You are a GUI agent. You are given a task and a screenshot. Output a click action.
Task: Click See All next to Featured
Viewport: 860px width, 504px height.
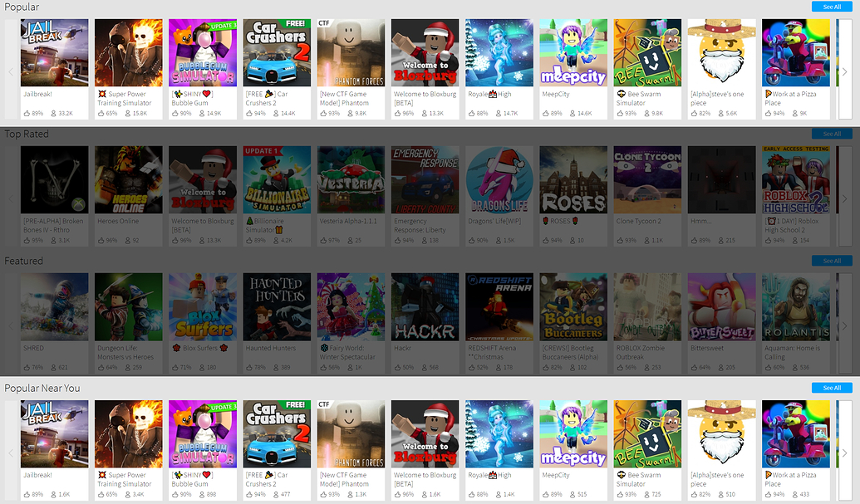[x=831, y=260]
